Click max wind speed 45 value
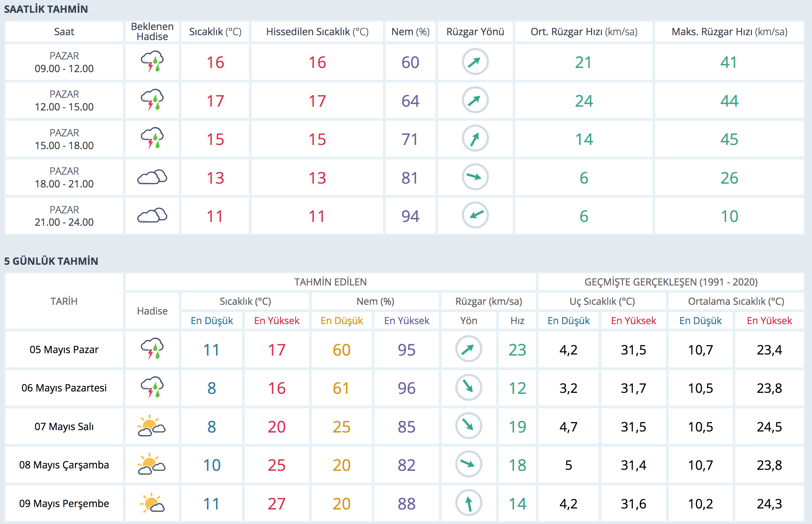 click(729, 139)
